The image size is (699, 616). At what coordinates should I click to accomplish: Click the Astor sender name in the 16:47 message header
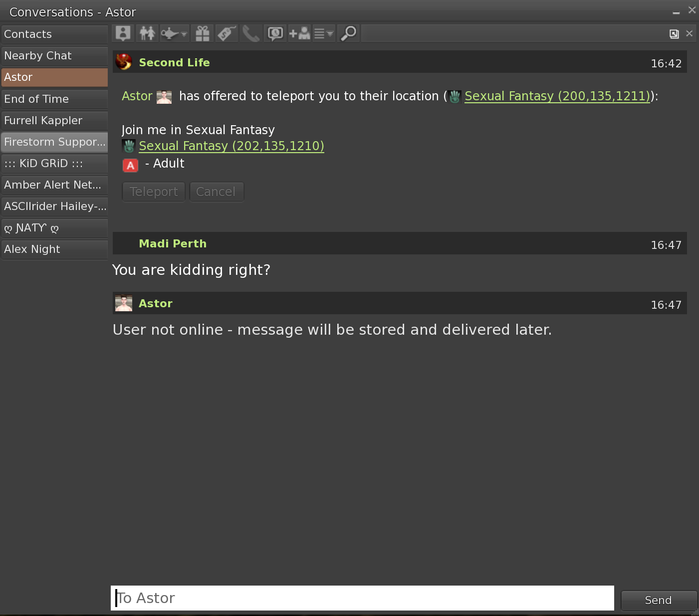(x=156, y=303)
